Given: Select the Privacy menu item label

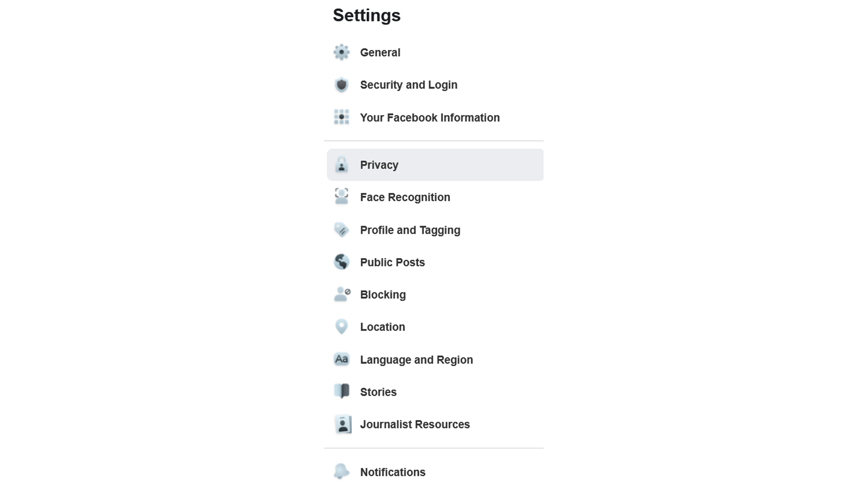Looking at the screenshot, I should pos(379,165).
